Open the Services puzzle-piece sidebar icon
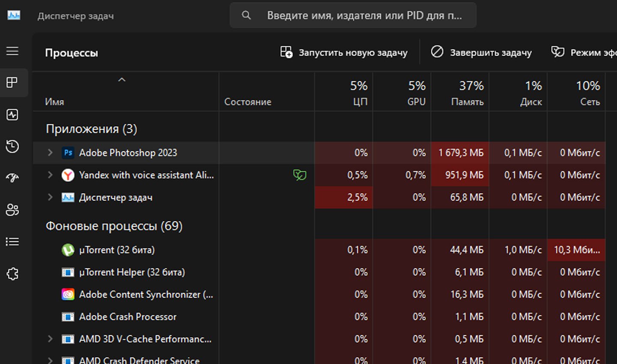The width and height of the screenshot is (617, 364). [12, 274]
